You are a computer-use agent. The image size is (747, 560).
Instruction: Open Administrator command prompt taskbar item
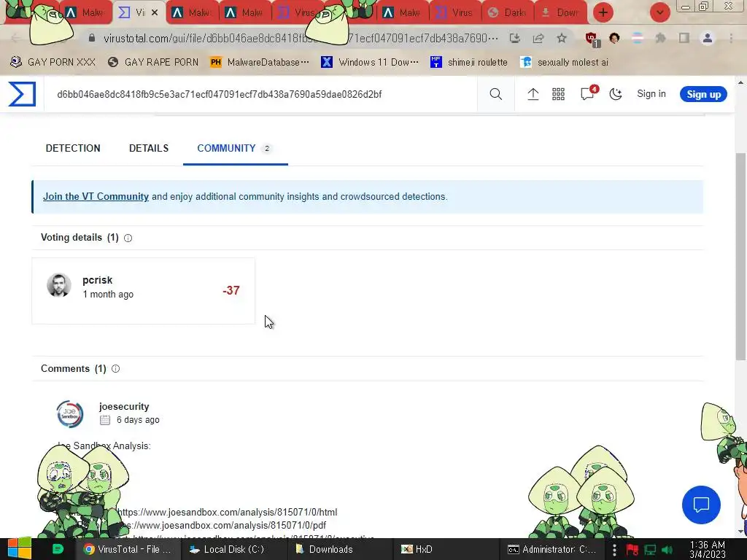pyautogui.click(x=551, y=549)
